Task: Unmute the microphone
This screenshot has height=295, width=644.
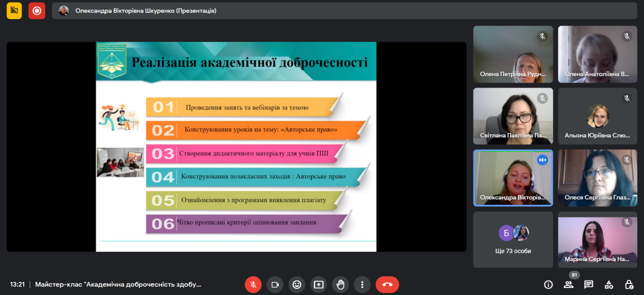Action: click(x=253, y=284)
